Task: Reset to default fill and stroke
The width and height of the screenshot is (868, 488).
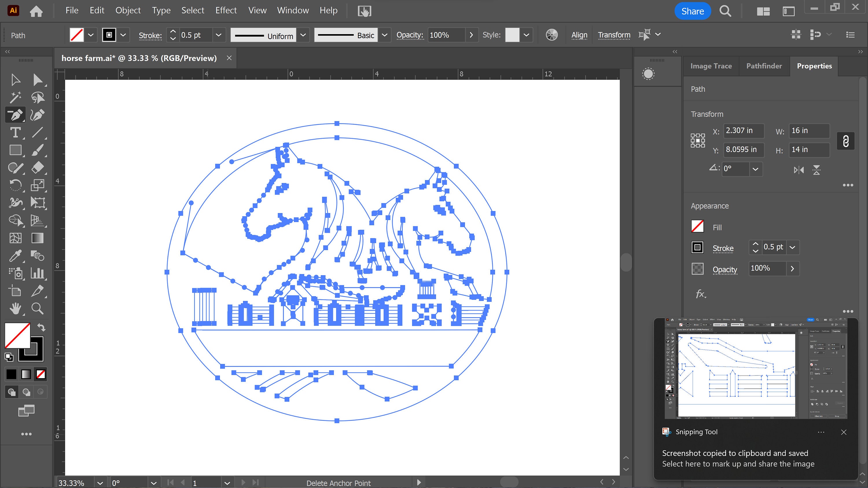Action: click(x=9, y=357)
